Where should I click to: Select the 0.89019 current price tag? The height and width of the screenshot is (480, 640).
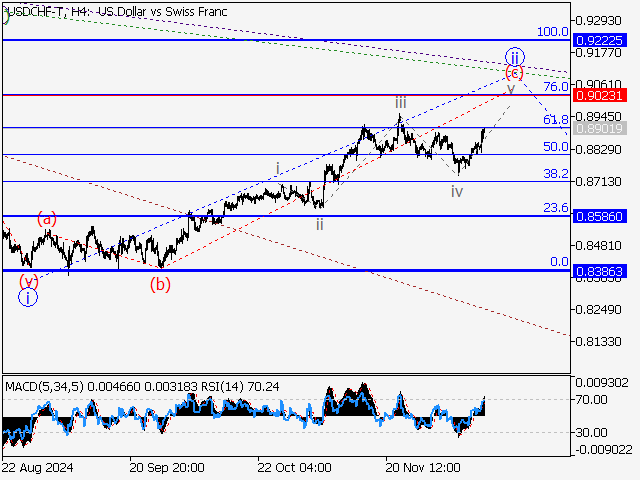click(x=601, y=129)
